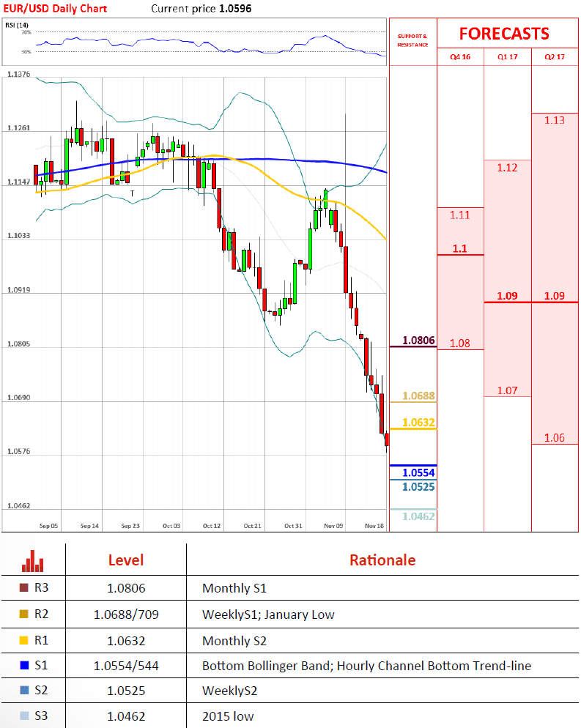Click the 1.0632 level table cell
This screenshot has width=581, height=728.
[x=126, y=641]
